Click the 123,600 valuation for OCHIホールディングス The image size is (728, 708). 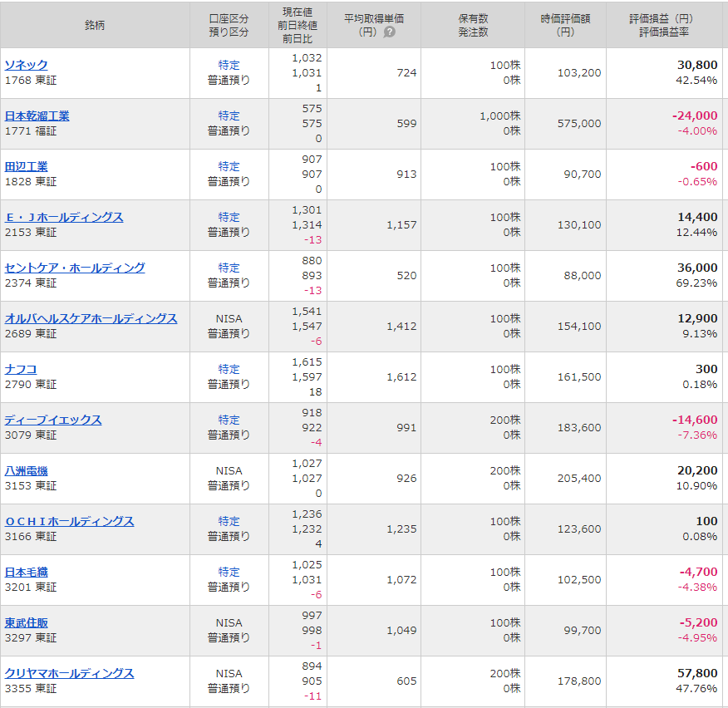(x=579, y=529)
